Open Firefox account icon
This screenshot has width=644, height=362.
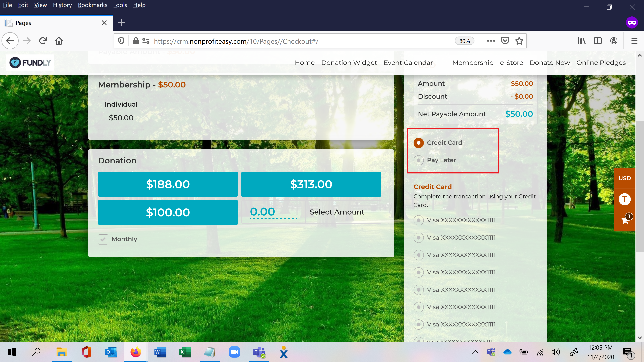point(613,41)
